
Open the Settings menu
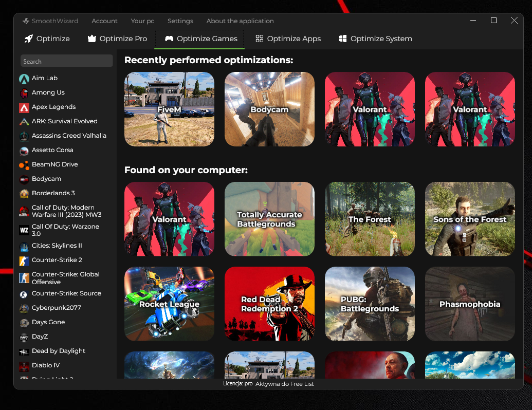coord(180,21)
